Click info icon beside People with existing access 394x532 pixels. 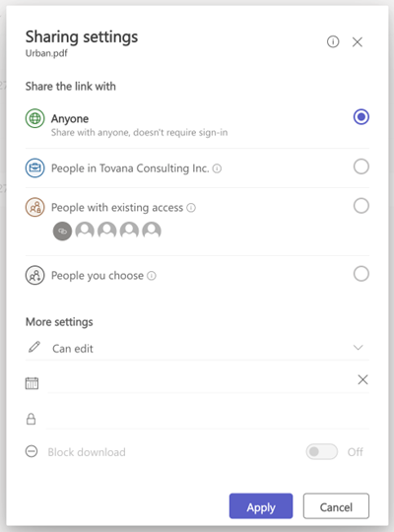tap(191, 207)
